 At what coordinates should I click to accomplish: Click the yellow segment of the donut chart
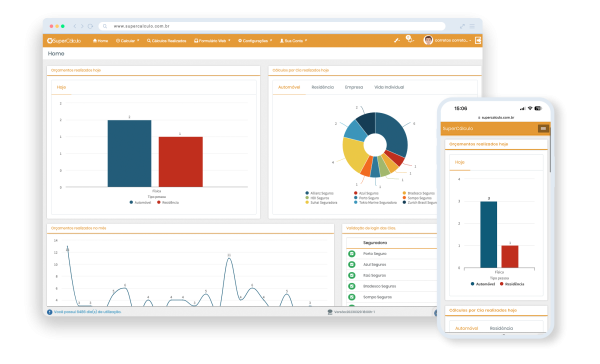[x=353, y=155]
